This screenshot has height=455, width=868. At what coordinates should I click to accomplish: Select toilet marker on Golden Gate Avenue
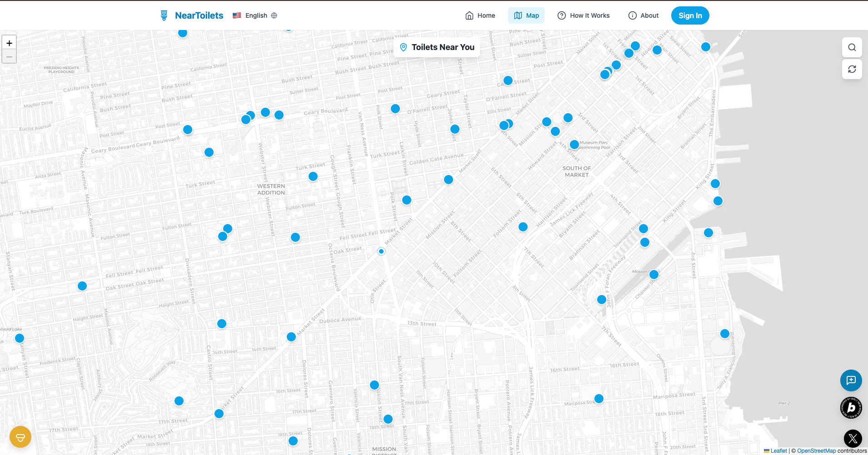tap(449, 180)
